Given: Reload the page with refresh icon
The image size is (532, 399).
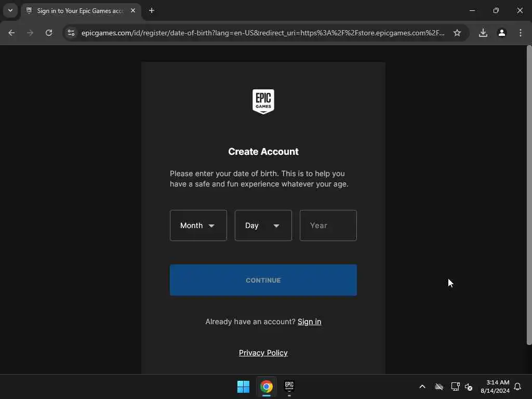Looking at the screenshot, I should tap(49, 33).
